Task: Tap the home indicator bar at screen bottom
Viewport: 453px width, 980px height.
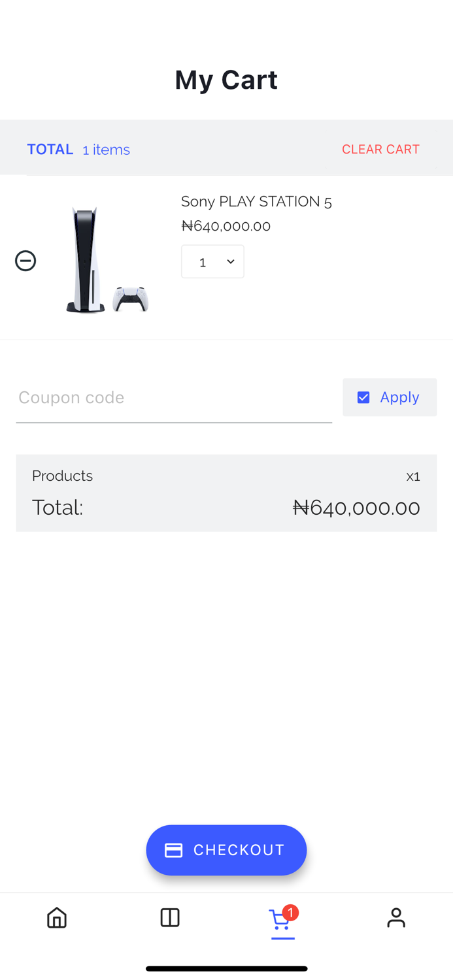Action: pyautogui.click(x=226, y=968)
